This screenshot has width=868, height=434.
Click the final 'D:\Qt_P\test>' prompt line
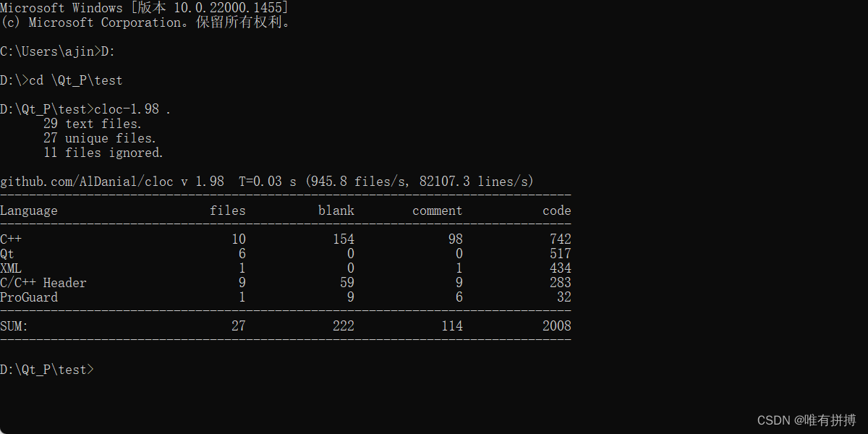pyautogui.click(x=47, y=370)
